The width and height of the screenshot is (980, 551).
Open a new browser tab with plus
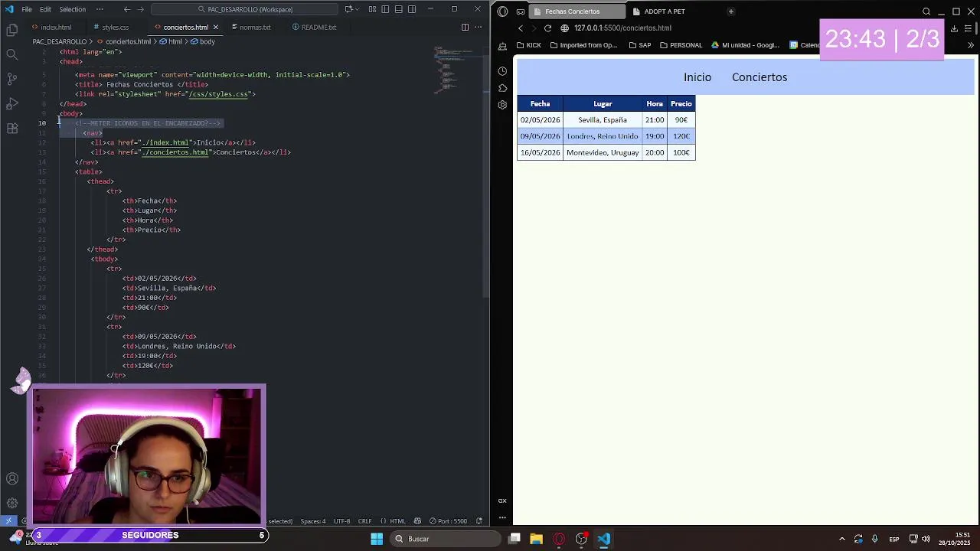tap(730, 11)
